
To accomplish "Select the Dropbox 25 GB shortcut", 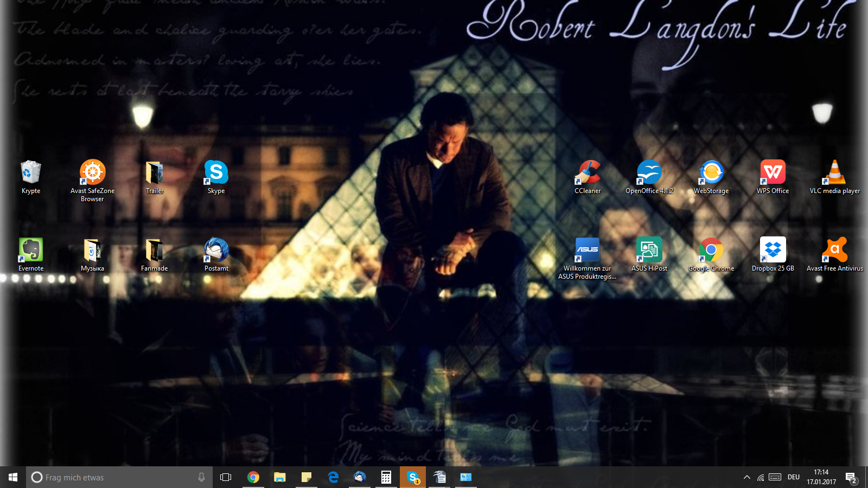I will [773, 251].
